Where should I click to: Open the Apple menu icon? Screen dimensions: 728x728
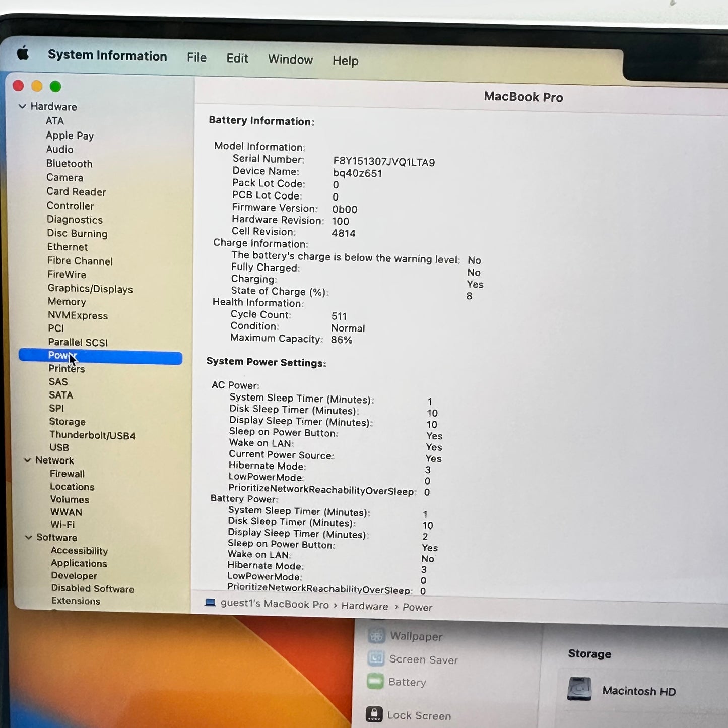(23, 52)
